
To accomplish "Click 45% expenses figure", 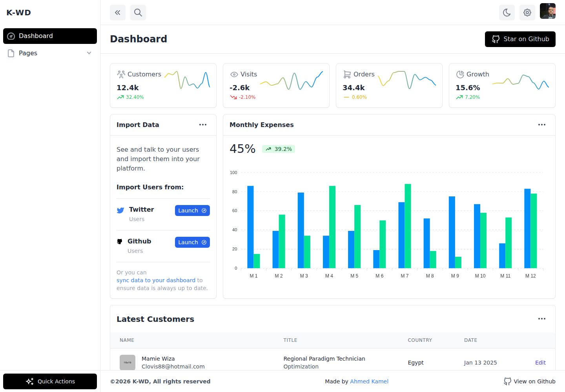I will coord(242,149).
